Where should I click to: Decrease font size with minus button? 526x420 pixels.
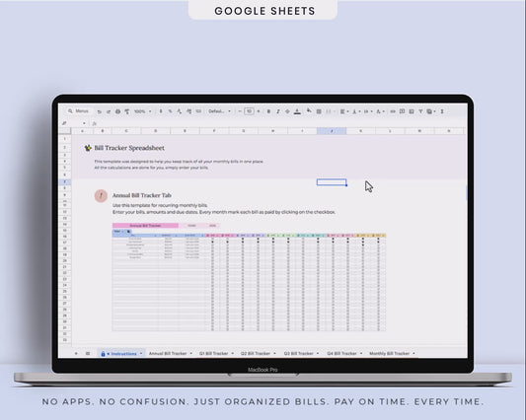click(240, 111)
